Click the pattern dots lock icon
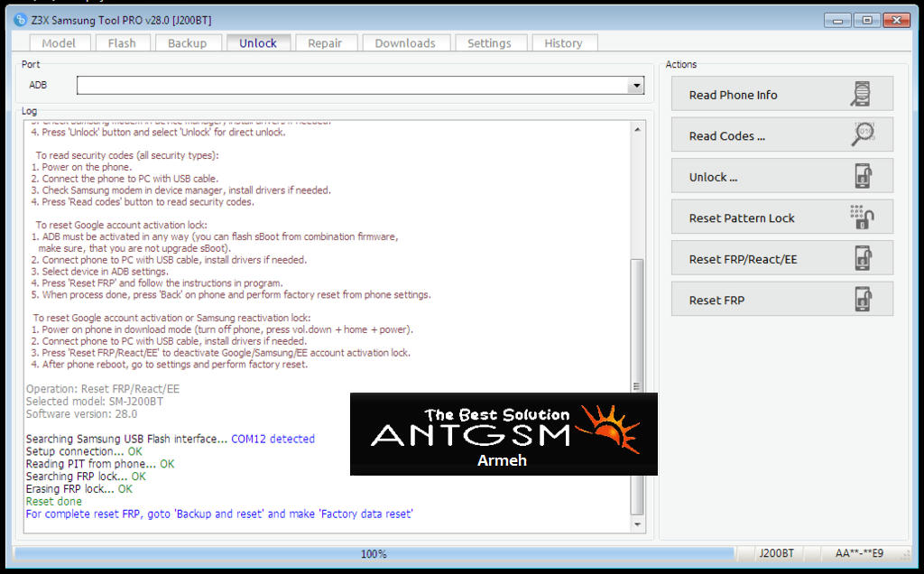The image size is (924, 574). point(862,217)
